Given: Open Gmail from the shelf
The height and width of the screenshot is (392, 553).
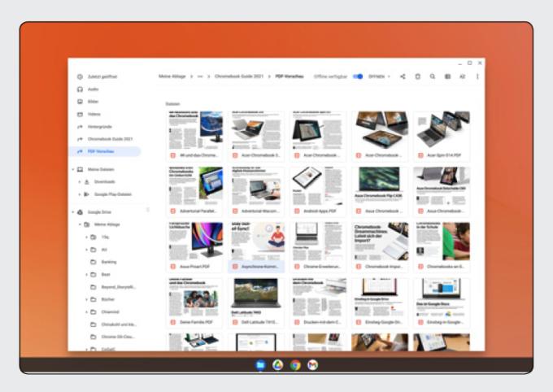Looking at the screenshot, I should pos(312,365).
